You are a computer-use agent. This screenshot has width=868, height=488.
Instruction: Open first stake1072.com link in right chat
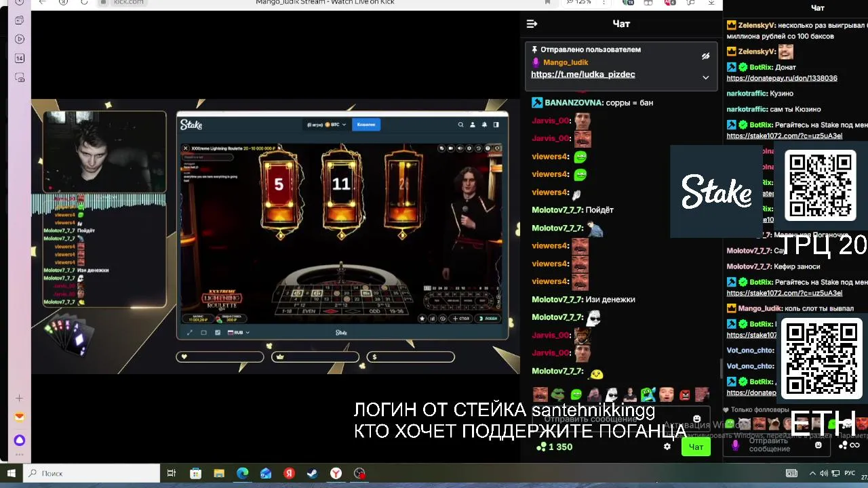pos(785,136)
